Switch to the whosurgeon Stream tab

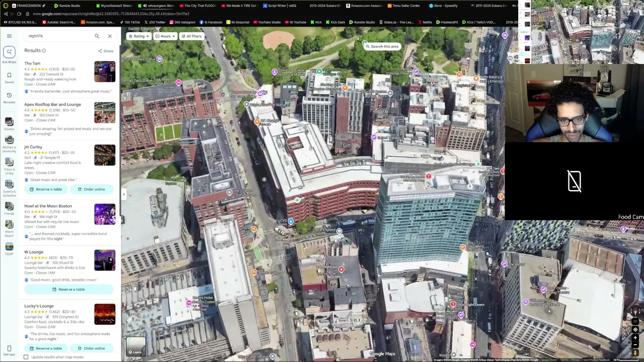coord(157,6)
